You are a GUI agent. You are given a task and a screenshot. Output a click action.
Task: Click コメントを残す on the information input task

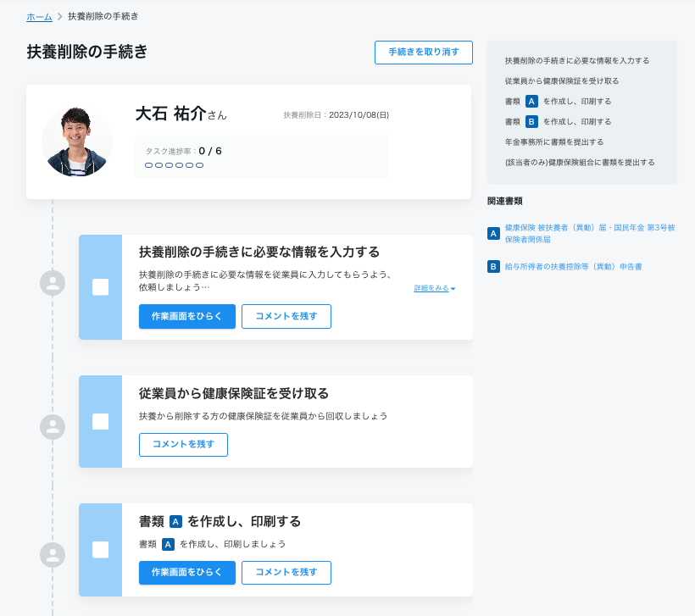click(x=286, y=316)
